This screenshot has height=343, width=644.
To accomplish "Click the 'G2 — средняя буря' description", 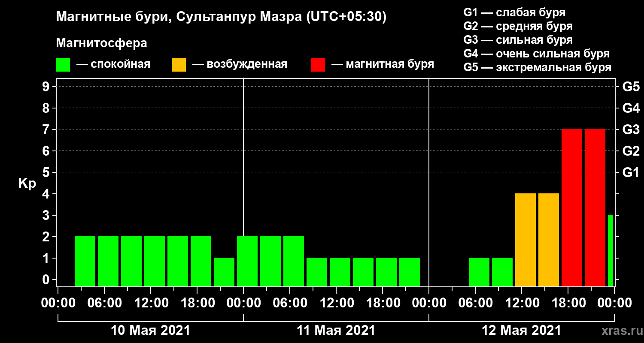I will (518, 26).
